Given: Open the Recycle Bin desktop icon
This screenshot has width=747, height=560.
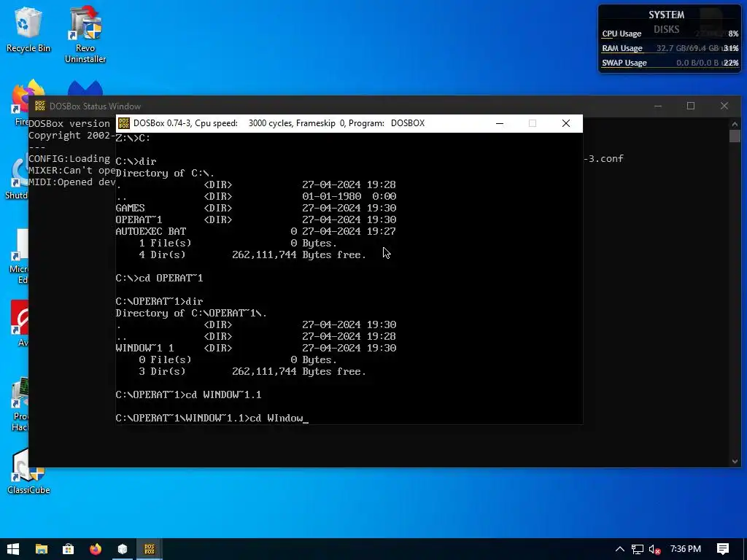Looking at the screenshot, I should [28, 29].
